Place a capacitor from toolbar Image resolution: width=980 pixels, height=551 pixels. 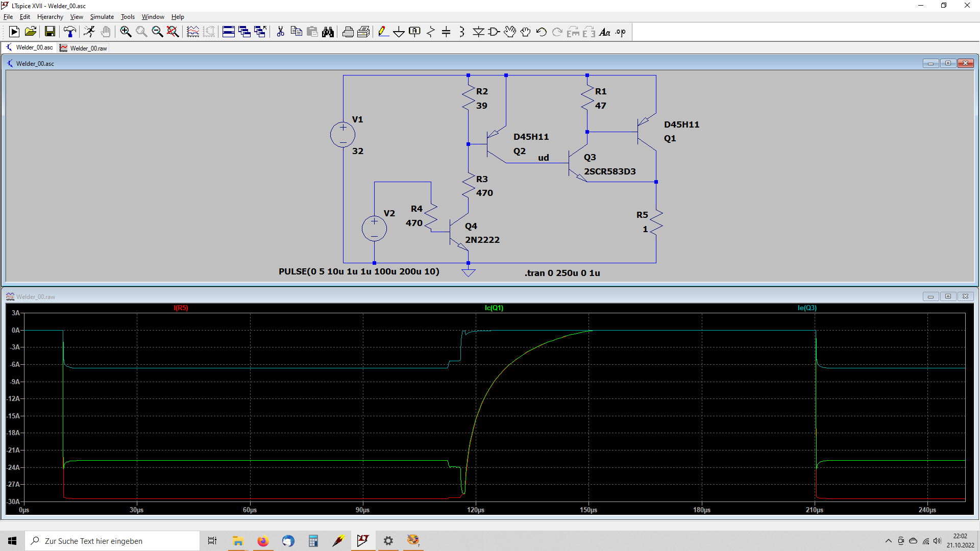click(x=446, y=32)
